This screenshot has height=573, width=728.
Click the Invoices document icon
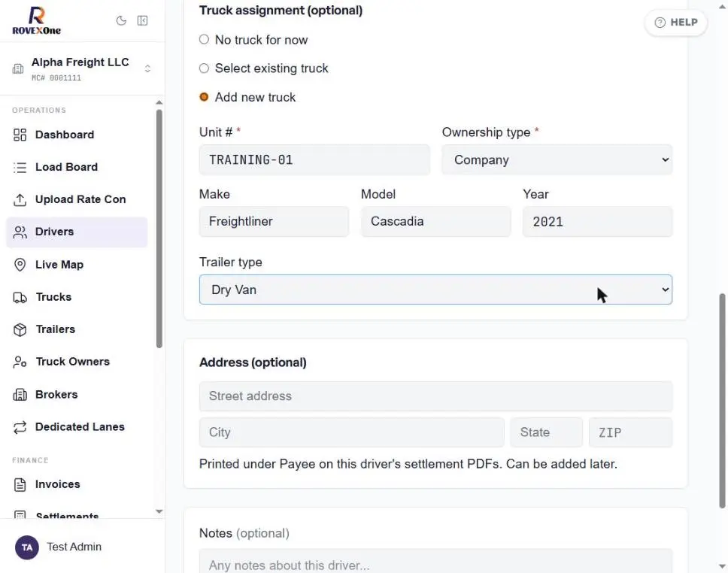pyautogui.click(x=20, y=484)
